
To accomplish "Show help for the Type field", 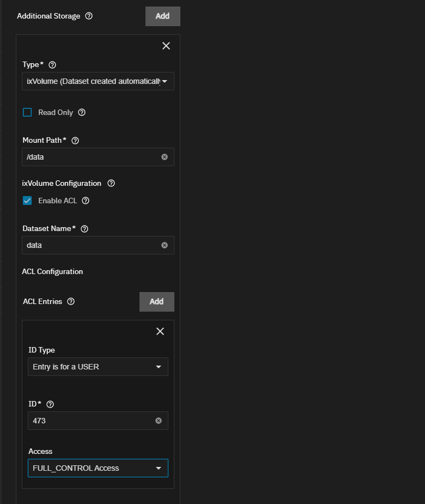I will [x=52, y=65].
